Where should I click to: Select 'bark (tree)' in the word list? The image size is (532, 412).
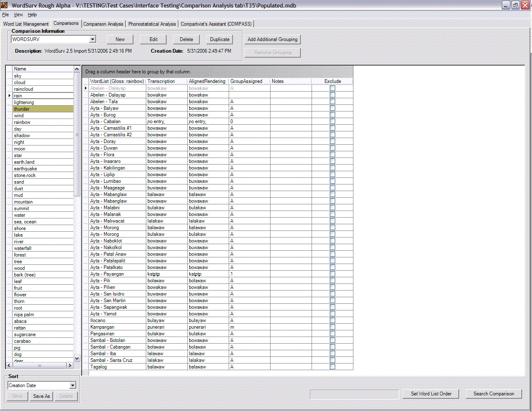43,275
